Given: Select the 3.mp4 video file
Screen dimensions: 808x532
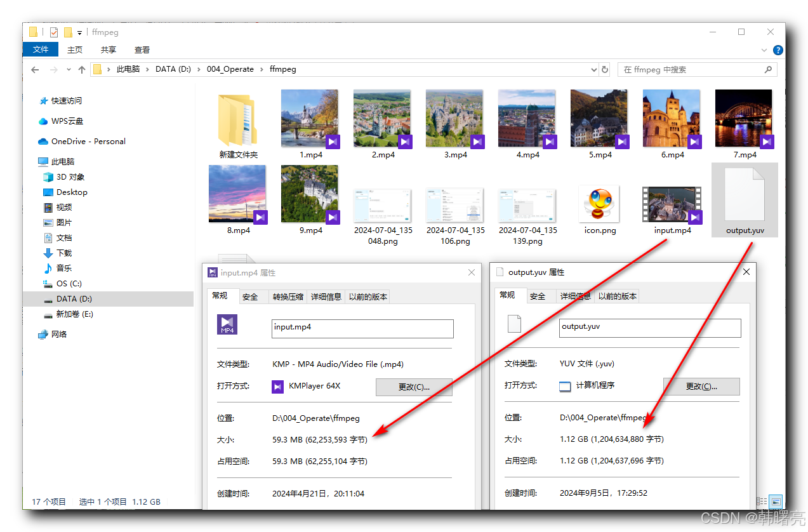Looking at the screenshot, I should (455, 119).
